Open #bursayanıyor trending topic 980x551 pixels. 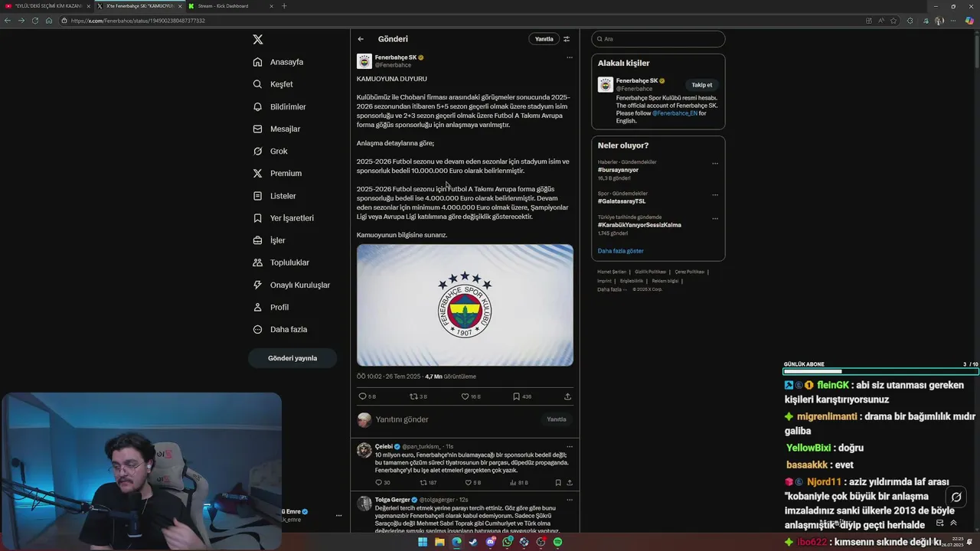pos(618,170)
